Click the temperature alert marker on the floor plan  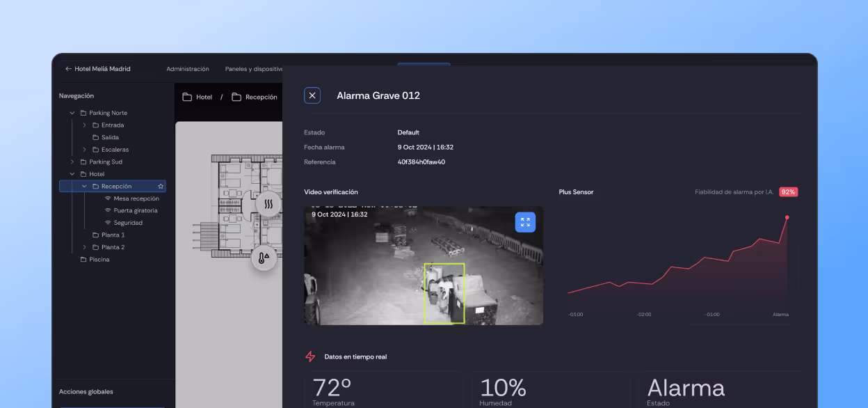264,258
